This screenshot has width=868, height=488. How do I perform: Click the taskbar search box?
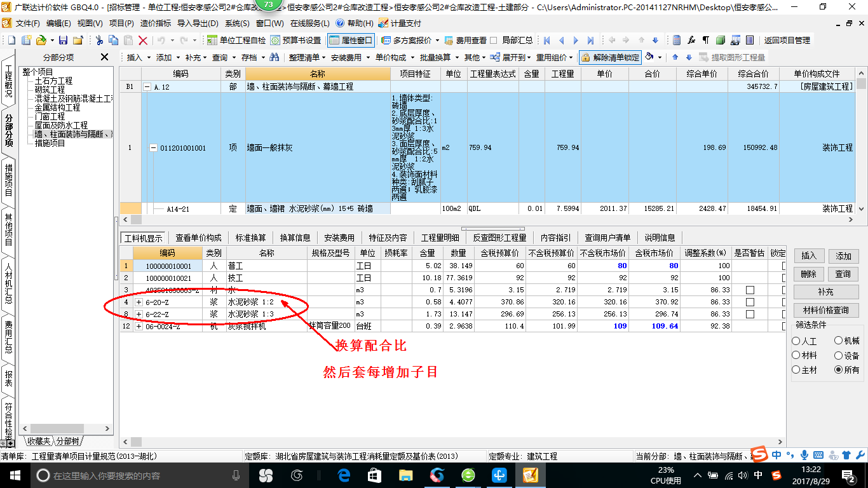(141, 475)
